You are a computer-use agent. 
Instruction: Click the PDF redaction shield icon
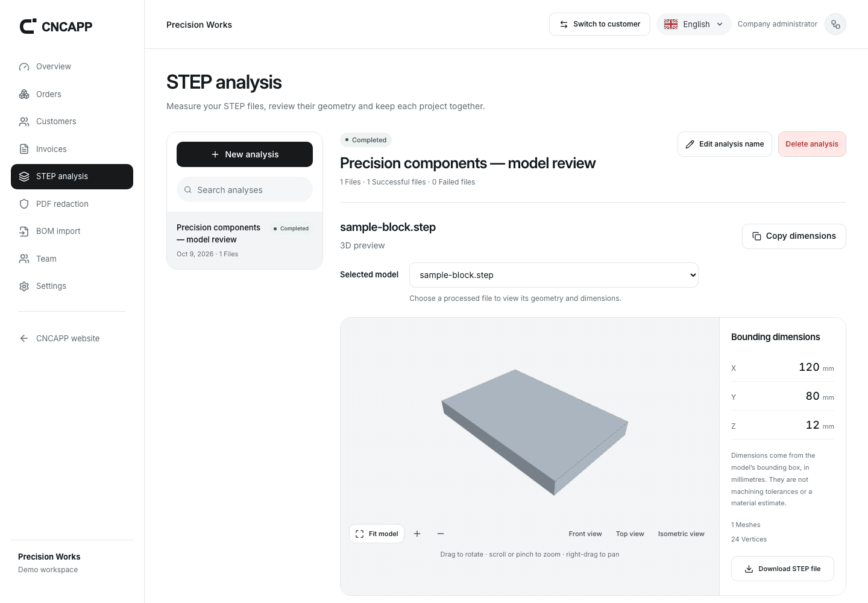click(24, 204)
